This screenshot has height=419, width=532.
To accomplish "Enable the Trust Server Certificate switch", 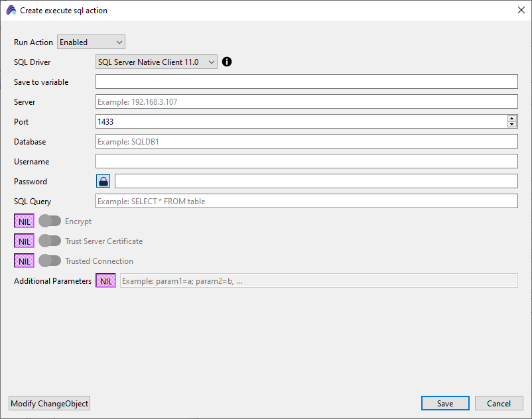I will (50, 241).
